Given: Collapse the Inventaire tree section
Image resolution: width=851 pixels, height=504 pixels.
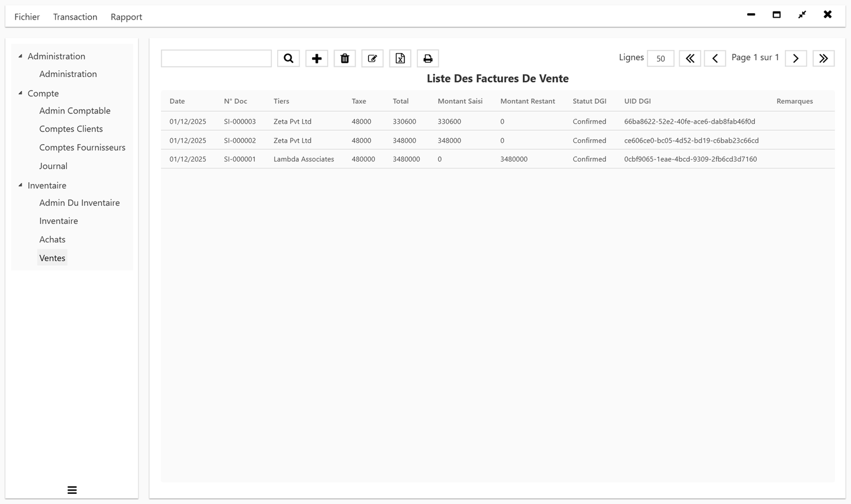Looking at the screenshot, I should click(20, 184).
